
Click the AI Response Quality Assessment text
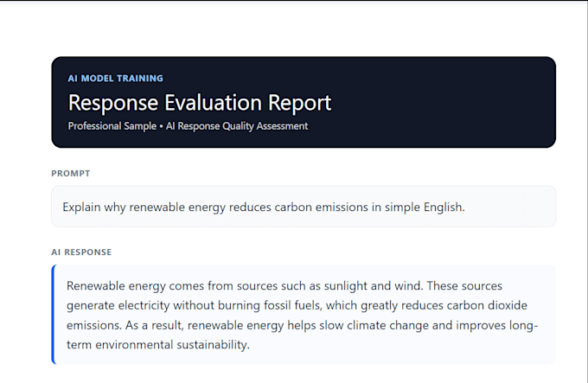tap(237, 126)
